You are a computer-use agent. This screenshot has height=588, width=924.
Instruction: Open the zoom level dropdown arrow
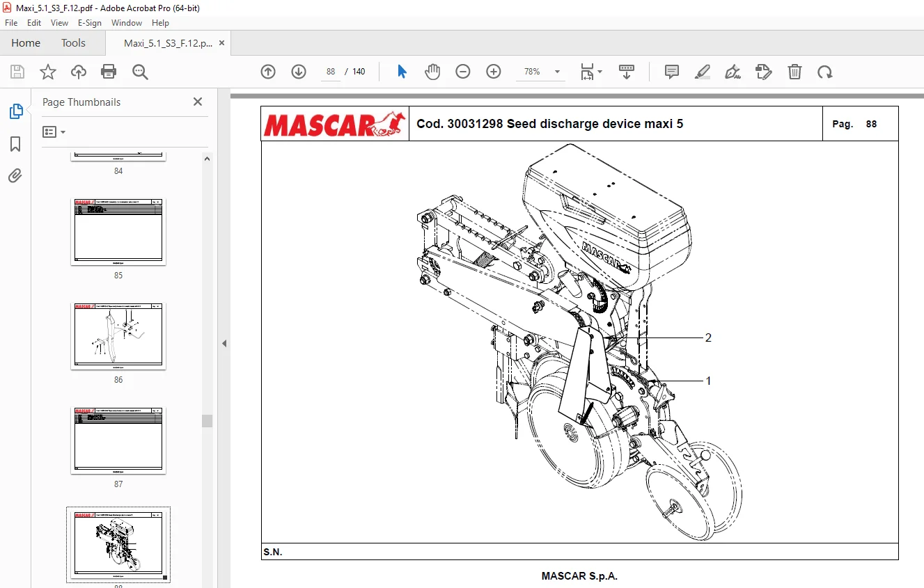[x=557, y=72]
